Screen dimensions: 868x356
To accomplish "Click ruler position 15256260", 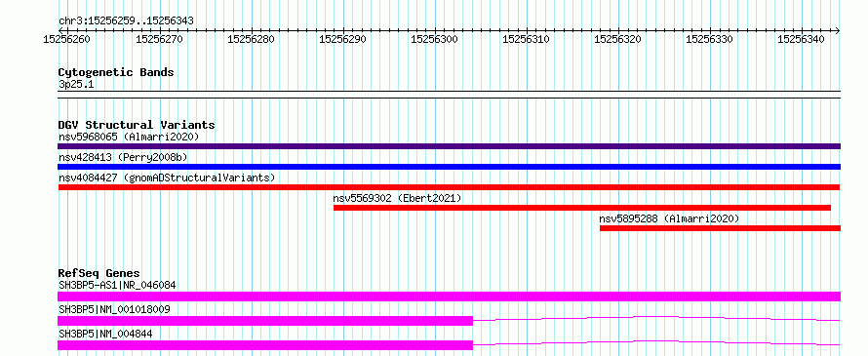I will click(x=66, y=39).
